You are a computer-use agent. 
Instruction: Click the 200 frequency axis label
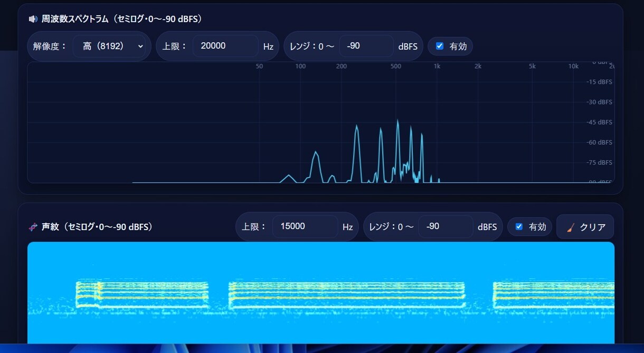pyautogui.click(x=342, y=66)
